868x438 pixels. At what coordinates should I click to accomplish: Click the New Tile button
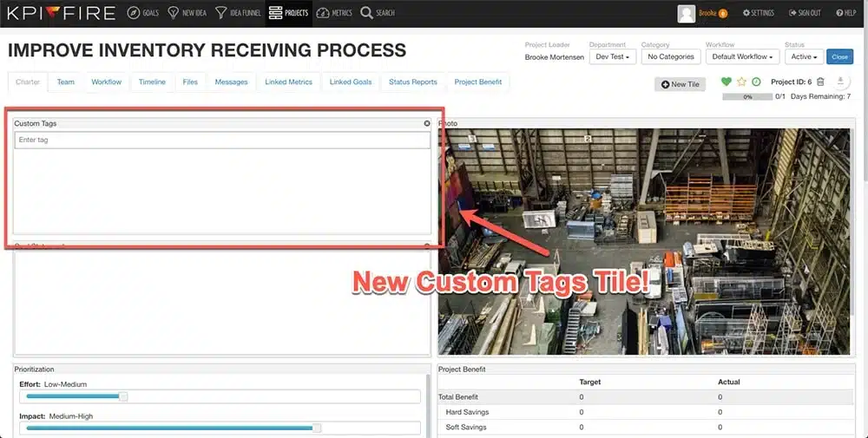[x=680, y=84]
